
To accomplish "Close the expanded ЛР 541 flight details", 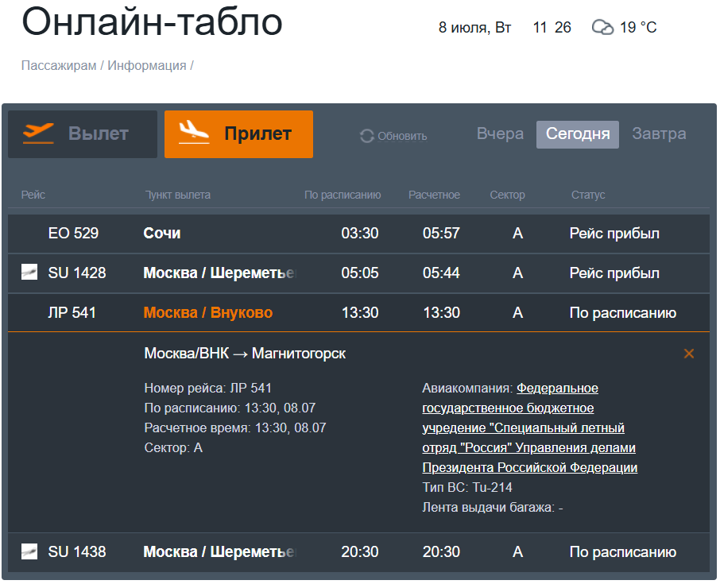I will click(688, 354).
